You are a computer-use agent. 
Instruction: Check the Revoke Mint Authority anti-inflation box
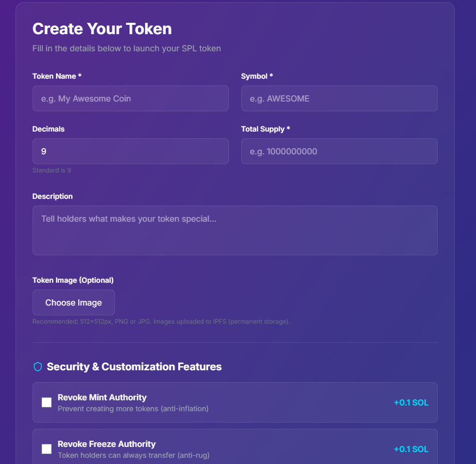point(46,402)
